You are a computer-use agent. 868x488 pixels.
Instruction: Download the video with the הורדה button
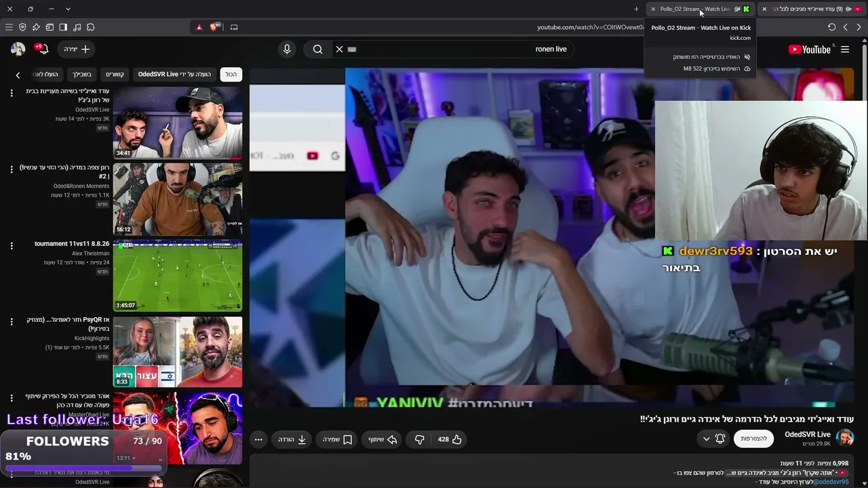click(x=292, y=439)
